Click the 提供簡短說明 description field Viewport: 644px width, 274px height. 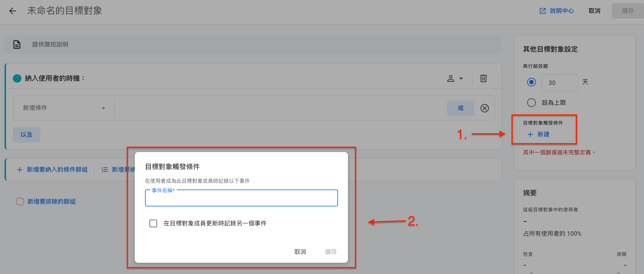(253, 44)
